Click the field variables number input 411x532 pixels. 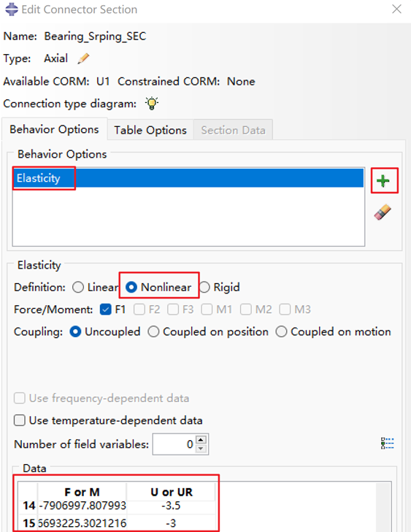[x=174, y=444]
